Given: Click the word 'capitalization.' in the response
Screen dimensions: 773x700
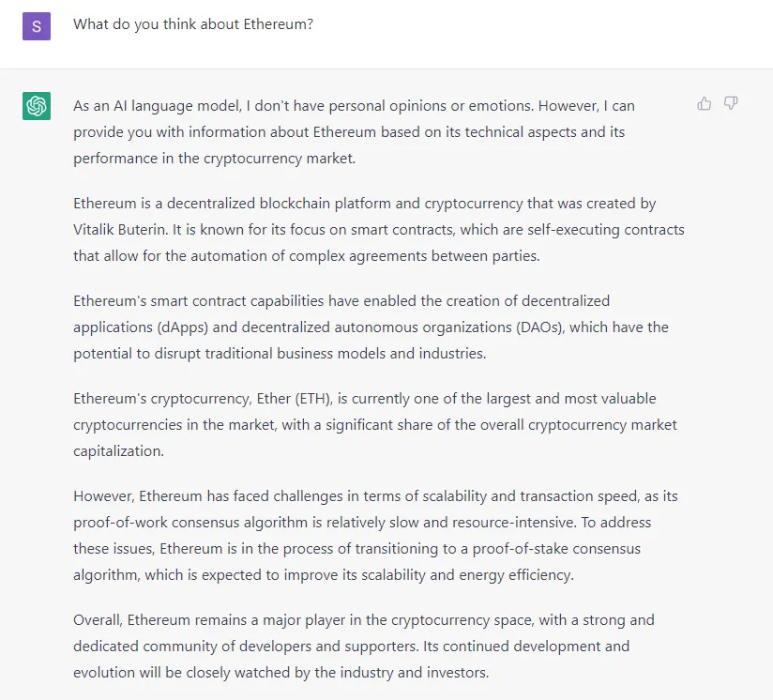Looking at the screenshot, I should pyautogui.click(x=118, y=451).
